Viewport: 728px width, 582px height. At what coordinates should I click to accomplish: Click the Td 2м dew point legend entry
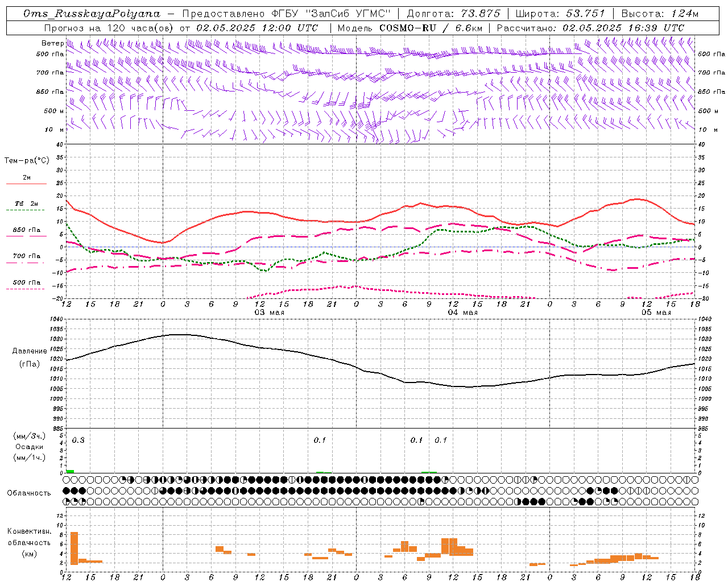point(27,203)
